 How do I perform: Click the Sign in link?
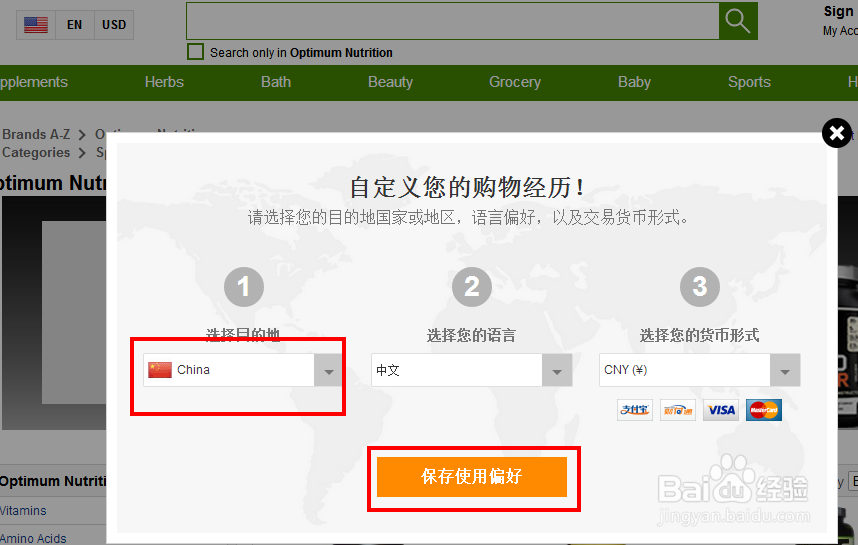pos(840,11)
